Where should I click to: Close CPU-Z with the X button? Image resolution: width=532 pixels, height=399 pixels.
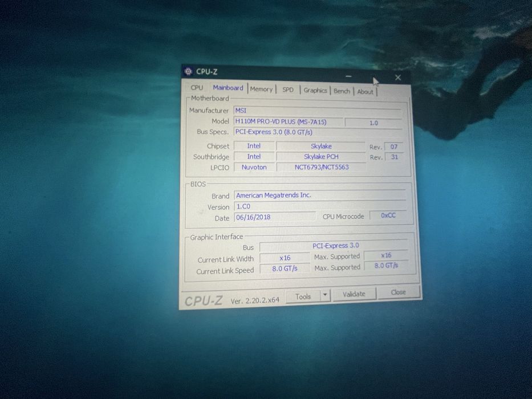tap(398, 78)
